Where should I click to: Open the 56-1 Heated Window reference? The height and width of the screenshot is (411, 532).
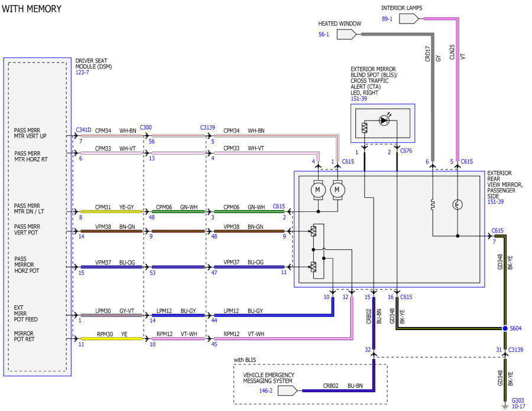click(x=324, y=34)
